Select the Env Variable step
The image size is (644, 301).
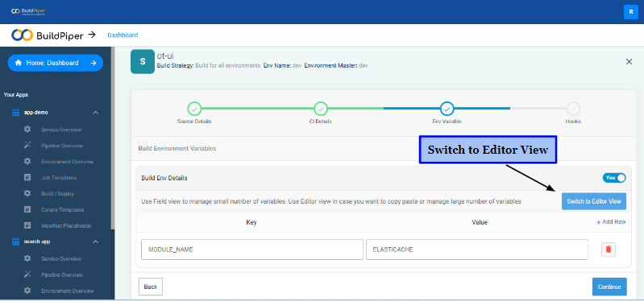447,109
